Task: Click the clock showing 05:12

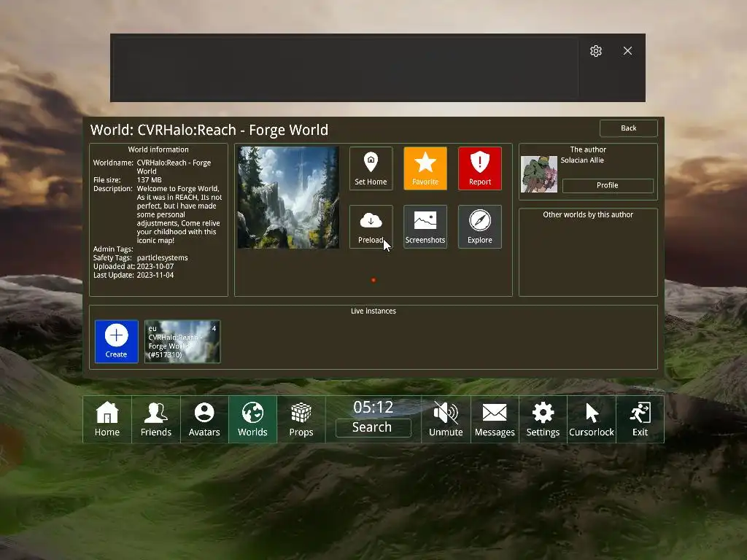Action: (x=373, y=407)
